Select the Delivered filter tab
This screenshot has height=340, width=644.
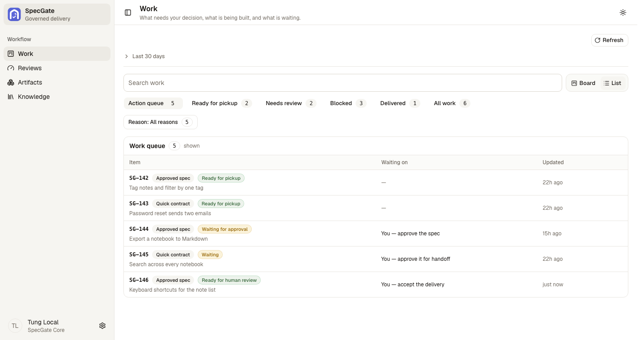click(x=400, y=103)
